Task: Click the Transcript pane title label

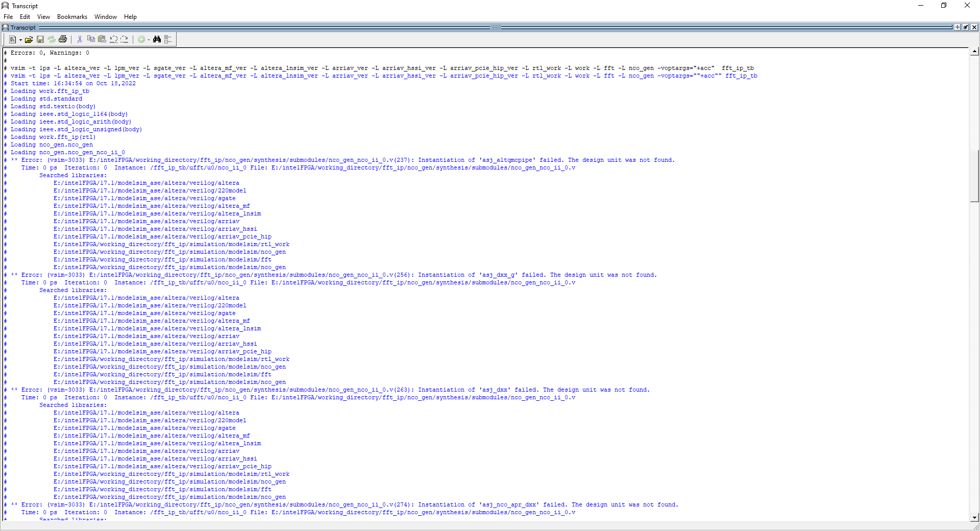Action: click(23, 27)
